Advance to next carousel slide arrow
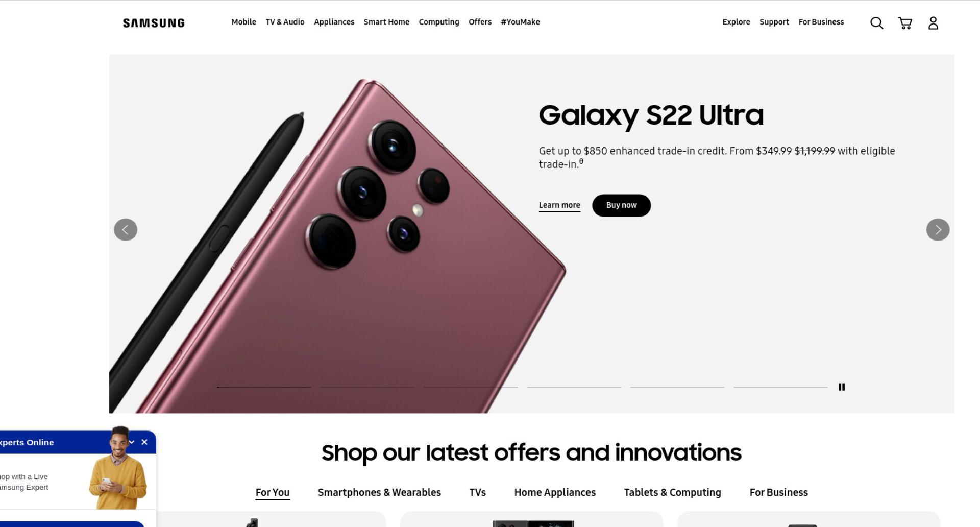The height and width of the screenshot is (527, 980). click(938, 230)
